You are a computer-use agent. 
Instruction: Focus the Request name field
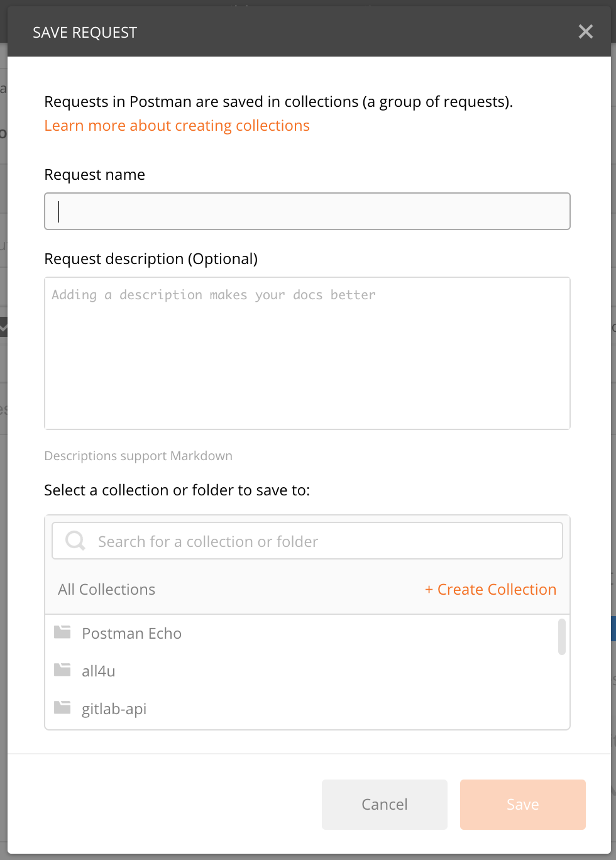(x=307, y=211)
